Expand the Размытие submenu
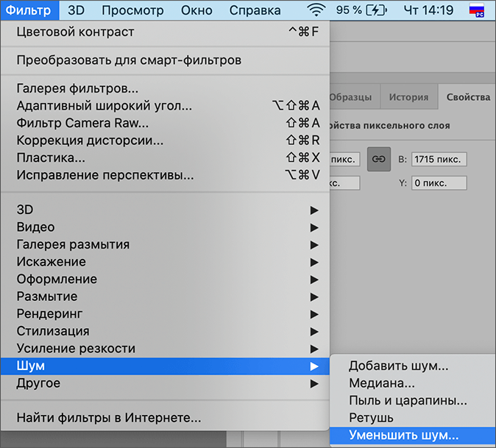 pos(165,297)
